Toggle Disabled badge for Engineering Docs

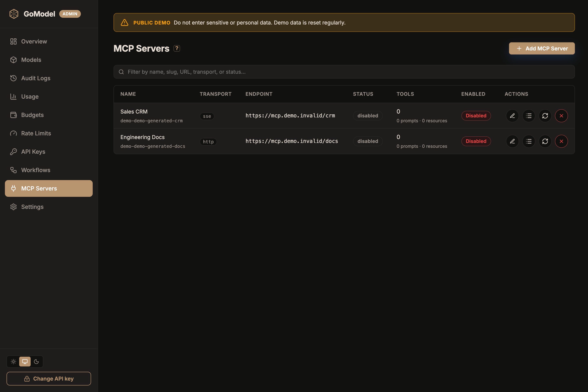[x=476, y=141]
